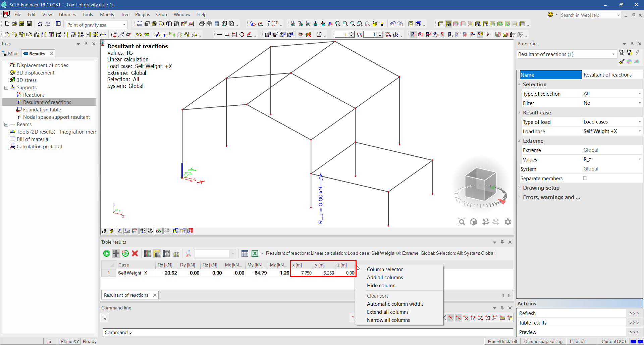Choose Column selector from context menu
This screenshot has height=345, width=644.
pyautogui.click(x=385, y=269)
